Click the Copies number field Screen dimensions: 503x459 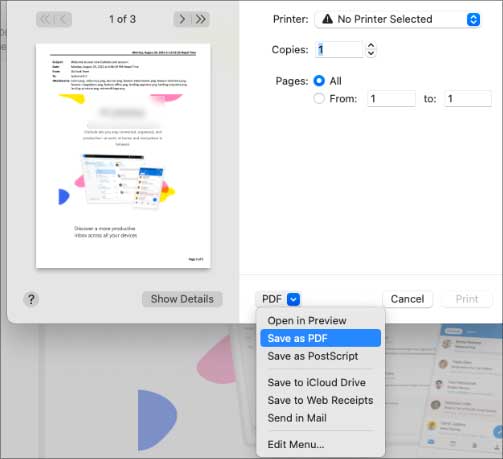[x=339, y=50]
